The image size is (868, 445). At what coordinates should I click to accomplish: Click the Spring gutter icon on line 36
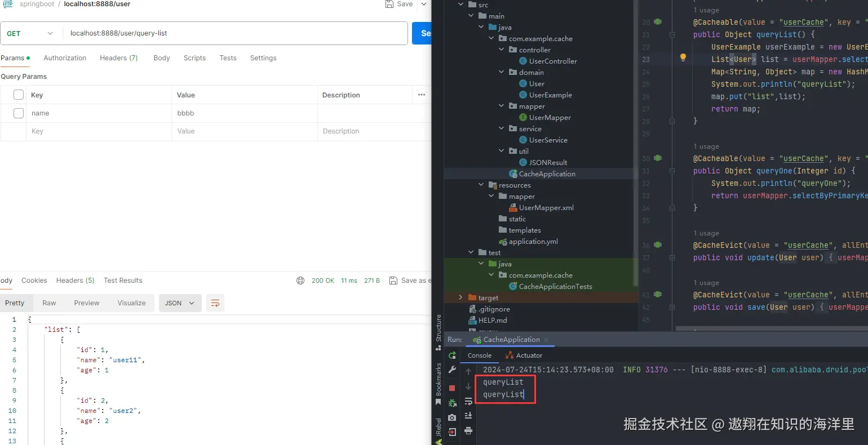coord(658,245)
